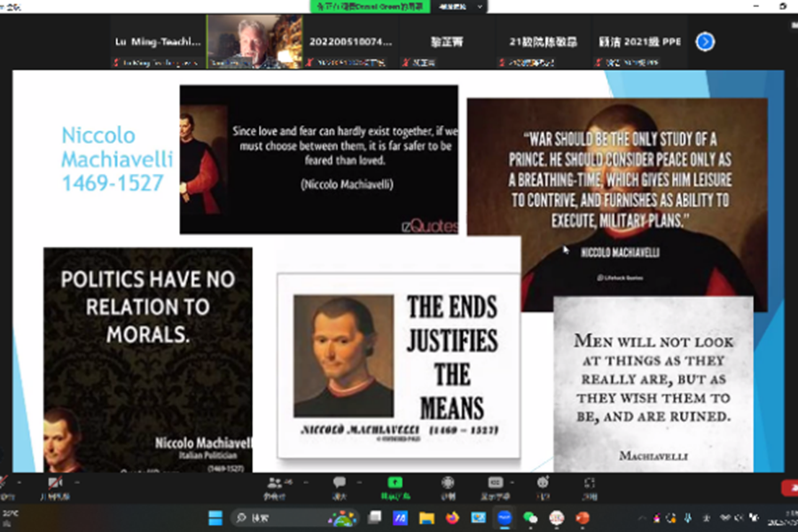The image size is (798, 532).
Task: Expand the arrow next to Chat
Action: pyautogui.click(x=359, y=482)
